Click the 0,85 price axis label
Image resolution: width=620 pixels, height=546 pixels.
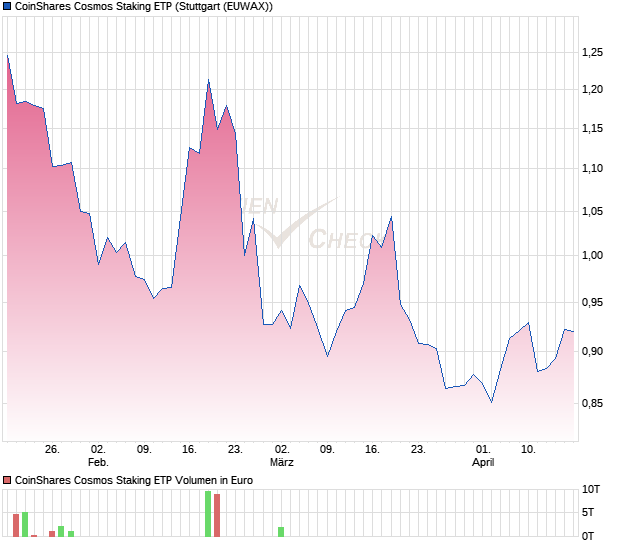[592, 403]
